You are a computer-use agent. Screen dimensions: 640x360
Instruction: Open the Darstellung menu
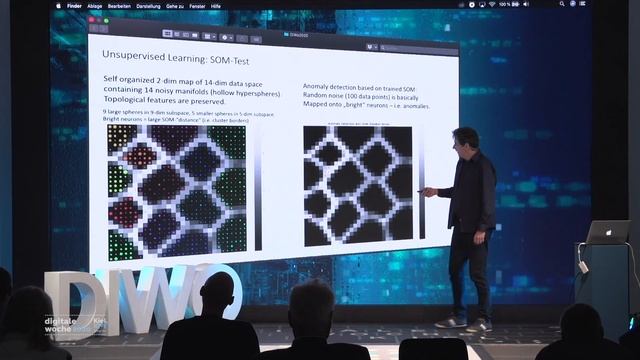tap(148, 6)
